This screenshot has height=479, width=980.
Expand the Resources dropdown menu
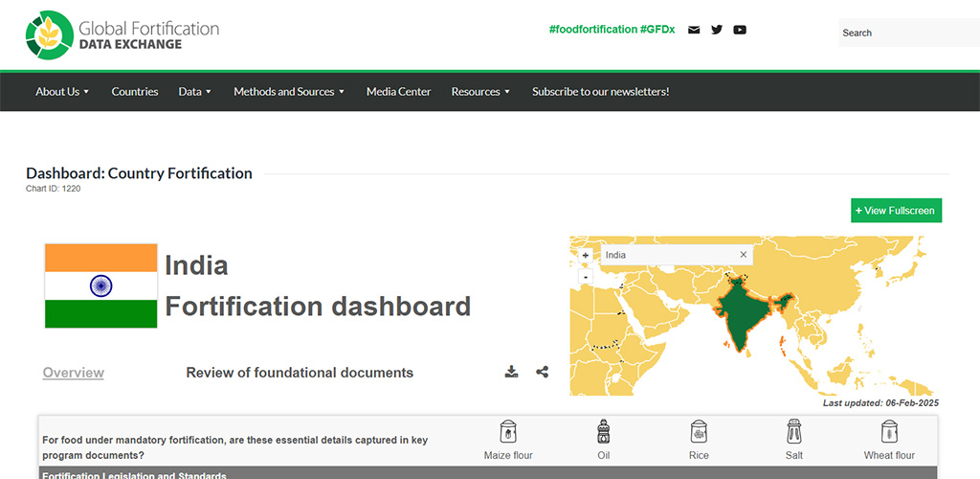tap(481, 91)
